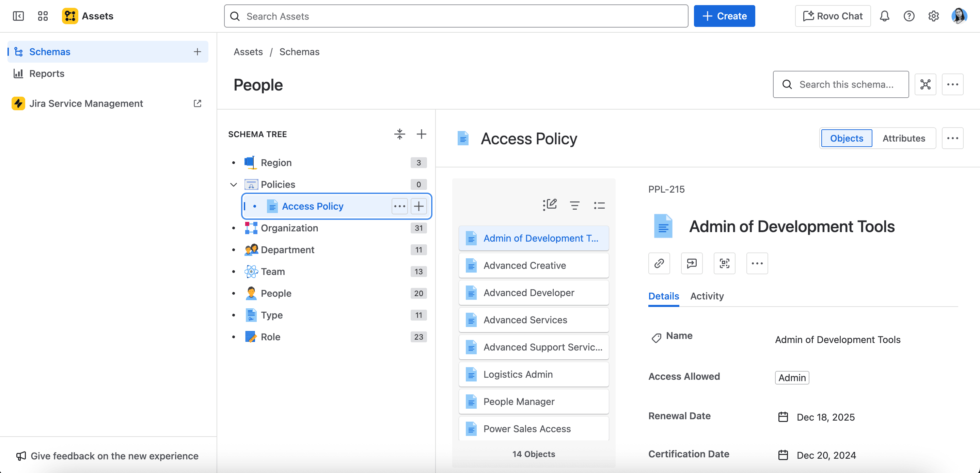Toggle the object list view mode
This screenshot has width=980, height=473.
pos(599,205)
